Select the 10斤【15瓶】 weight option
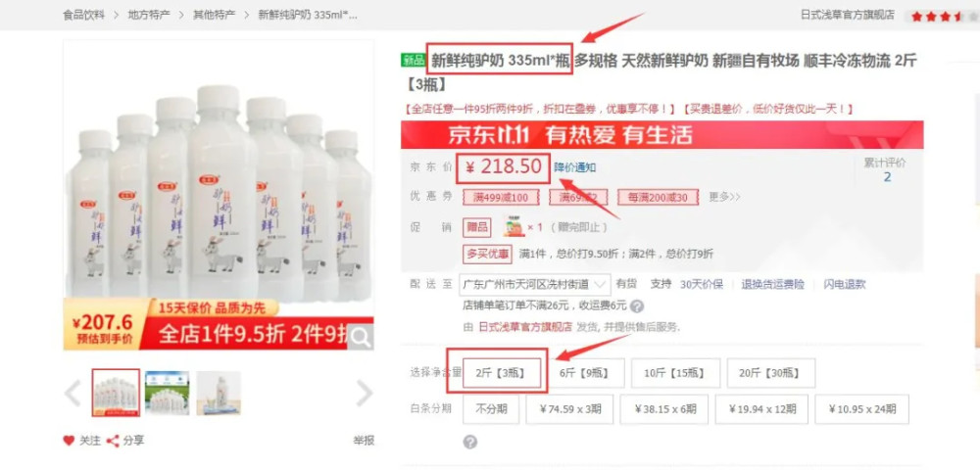Viewport: 980px width, 470px height. (675, 373)
